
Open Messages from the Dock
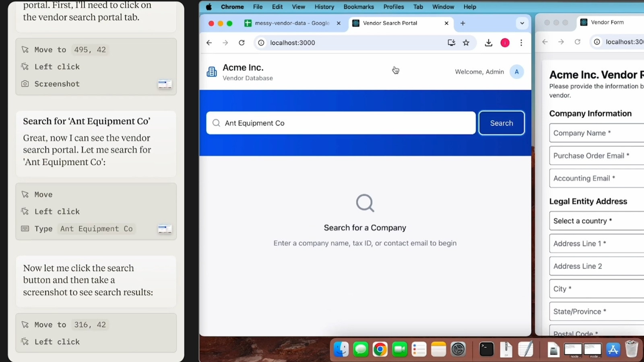coord(361,349)
